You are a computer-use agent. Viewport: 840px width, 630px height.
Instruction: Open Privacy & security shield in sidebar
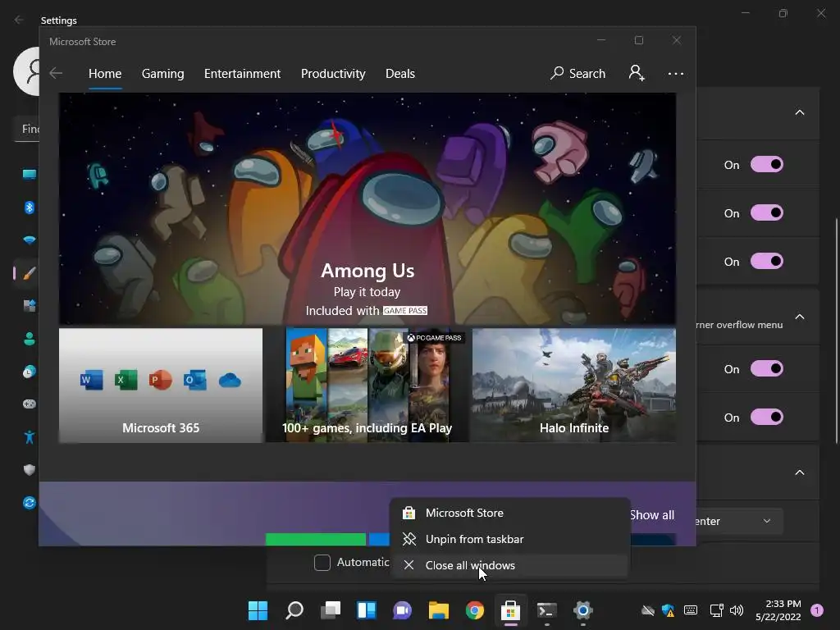[x=30, y=470]
